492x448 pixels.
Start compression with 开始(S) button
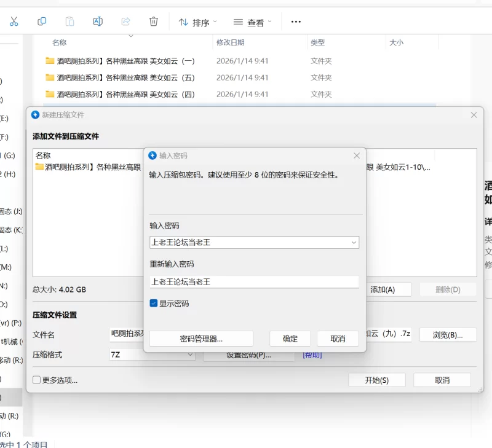(377, 380)
